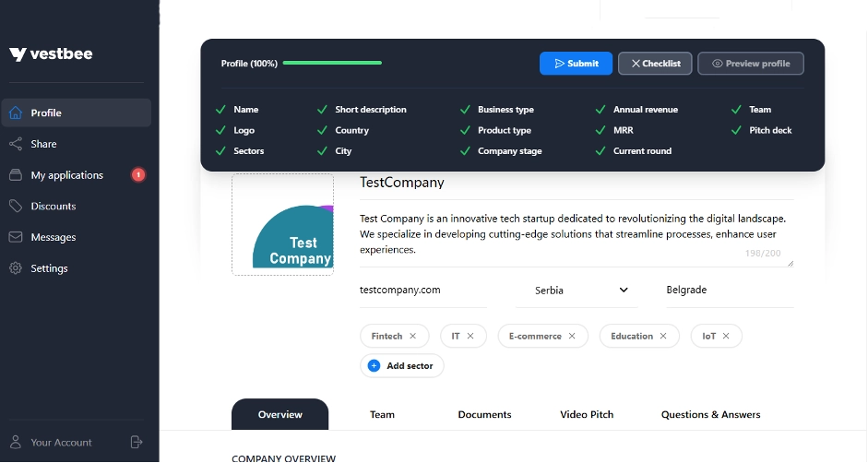
Task: Open My applications in sidebar
Action: pos(77,175)
